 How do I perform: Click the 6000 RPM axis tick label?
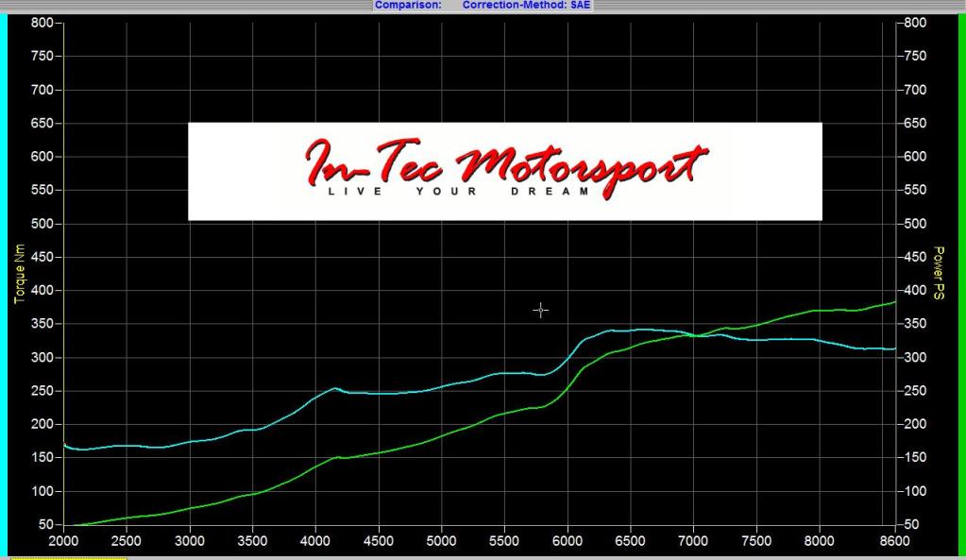(568, 541)
